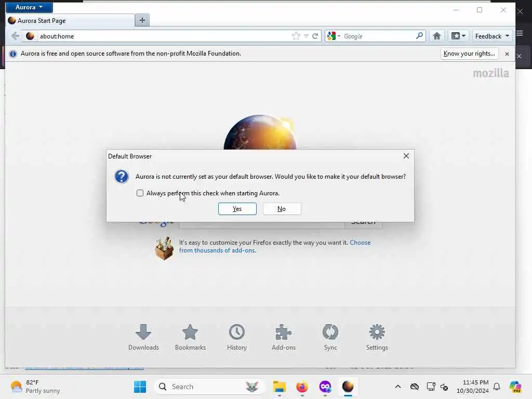Click the Choose from thousands of add-ons link
532x399 pixels.
pyautogui.click(x=275, y=247)
